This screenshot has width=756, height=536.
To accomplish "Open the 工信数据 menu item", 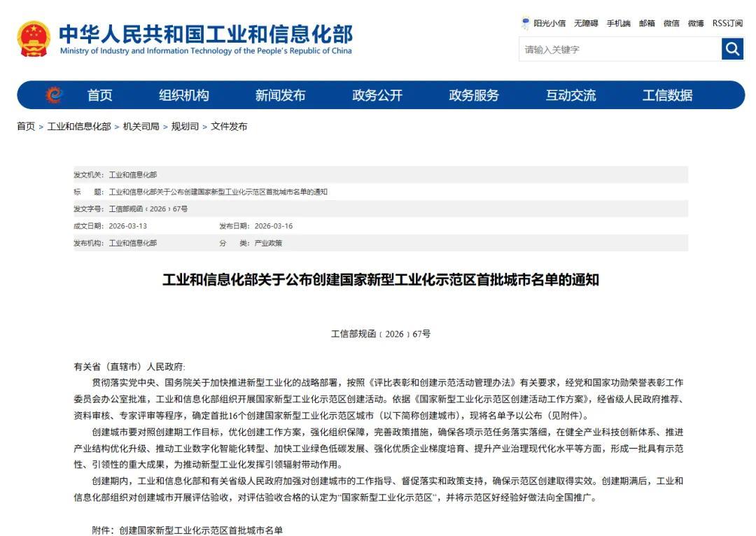I will 668,95.
